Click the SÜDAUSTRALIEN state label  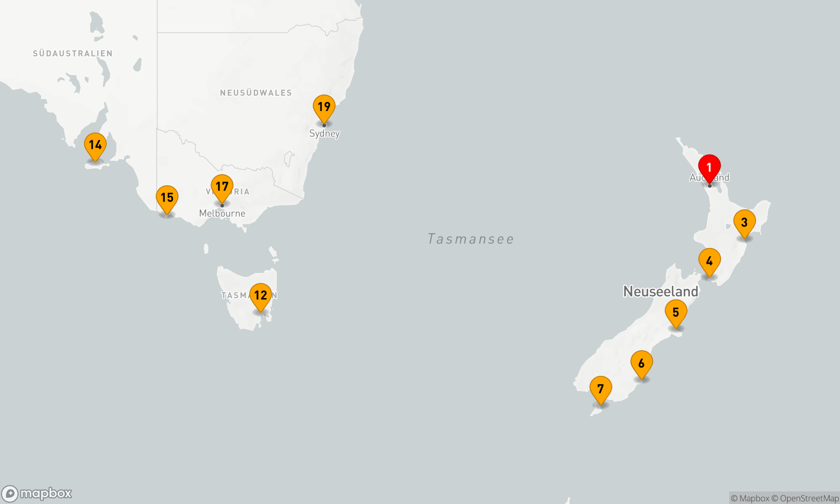coord(73,53)
